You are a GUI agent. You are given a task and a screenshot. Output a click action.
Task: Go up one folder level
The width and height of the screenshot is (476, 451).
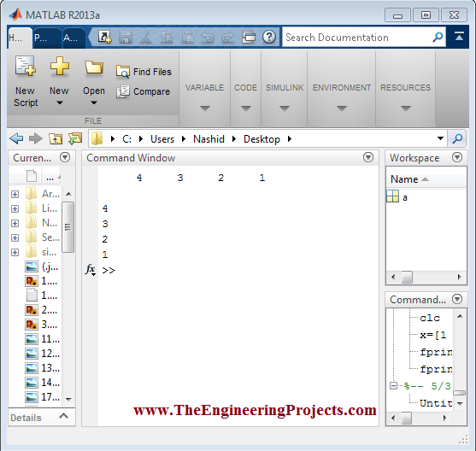pyautogui.click(x=56, y=138)
